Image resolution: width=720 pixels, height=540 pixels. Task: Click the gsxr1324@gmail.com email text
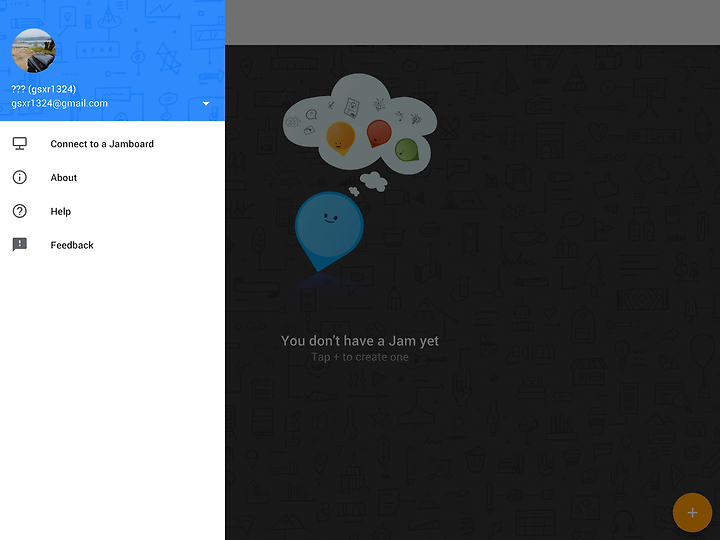point(60,103)
